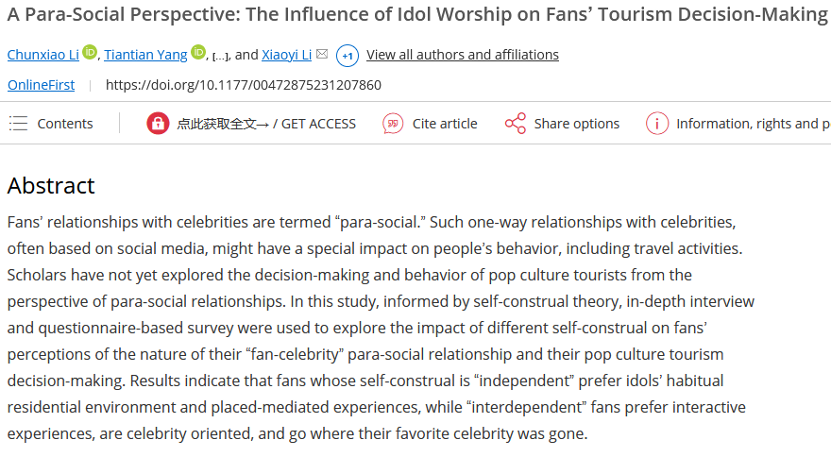Follow the OnlineFirst link
832x458 pixels.
click(41, 85)
